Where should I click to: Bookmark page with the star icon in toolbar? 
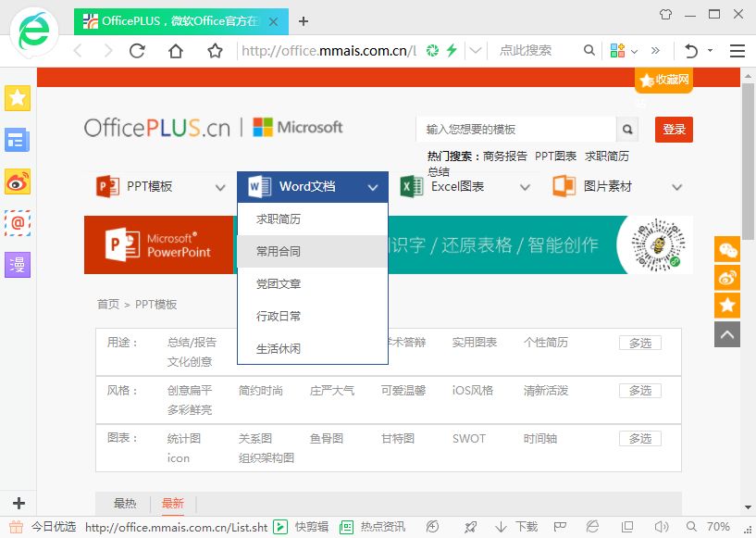click(215, 51)
